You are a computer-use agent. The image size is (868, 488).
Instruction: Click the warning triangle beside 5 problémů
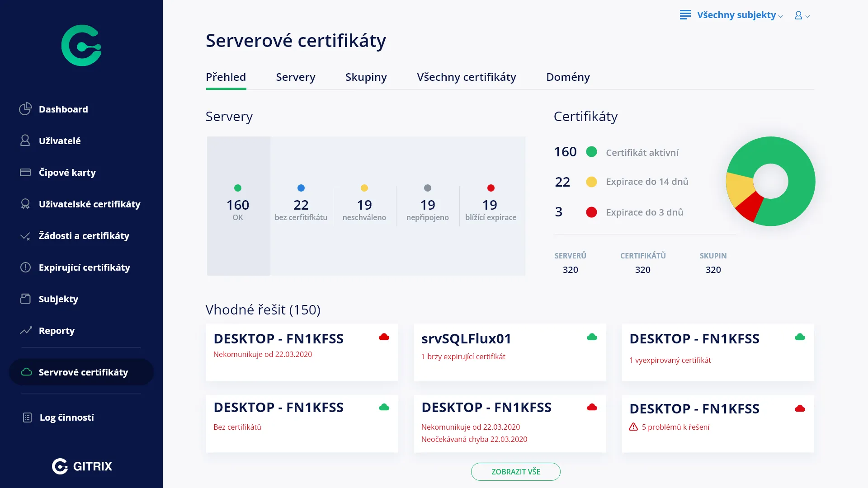[x=633, y=427]
